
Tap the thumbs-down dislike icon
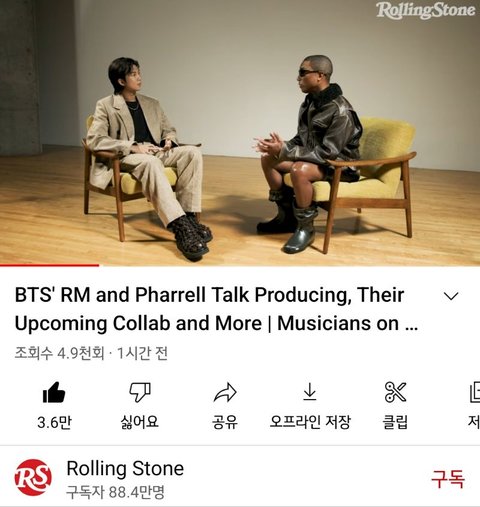(x=140, y=392)
